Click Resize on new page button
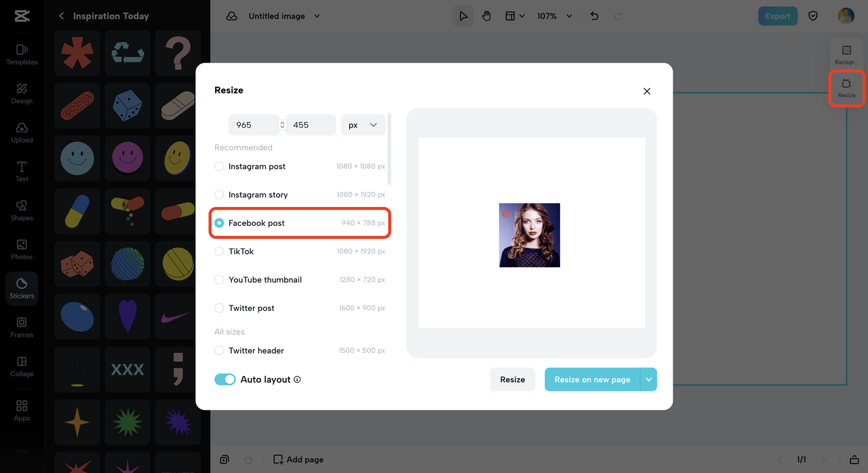The image size is (868, 473). point(593,379)
